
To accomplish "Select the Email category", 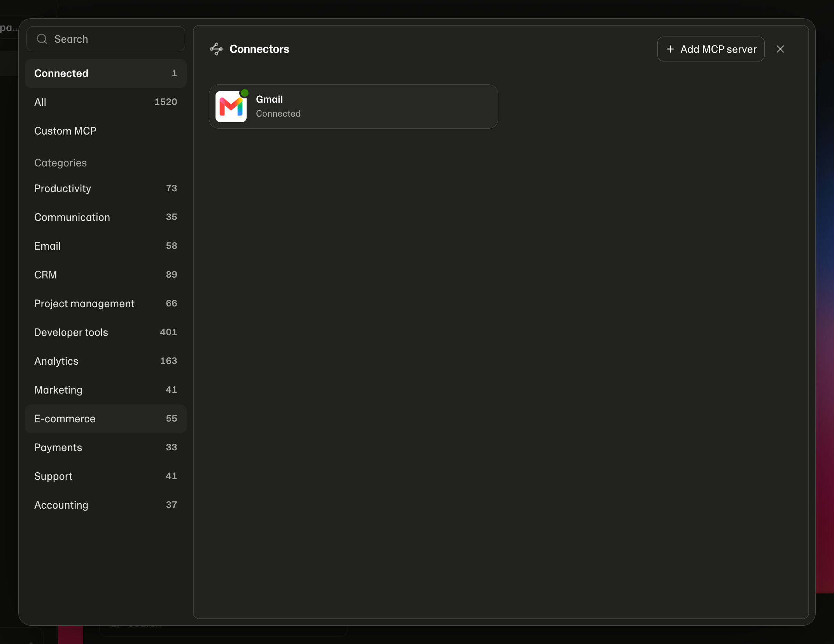I will (x=106, y=246).
